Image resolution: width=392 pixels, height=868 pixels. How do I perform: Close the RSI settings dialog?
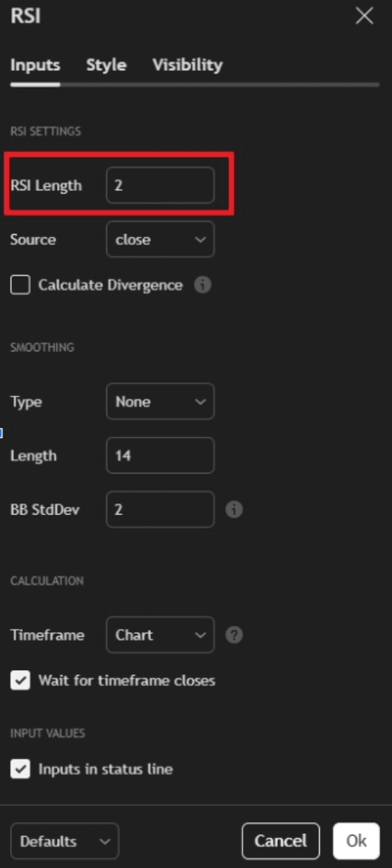click(x=364, y=17)
